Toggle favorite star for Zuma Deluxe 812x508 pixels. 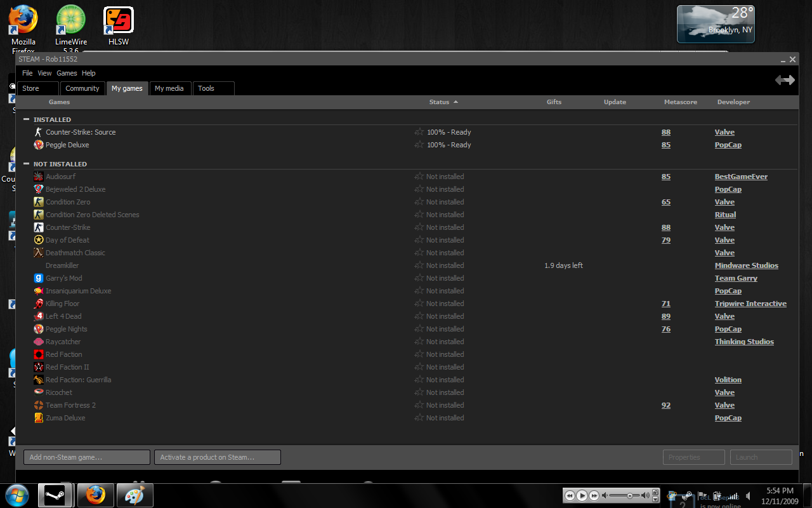[x=419, y=418]
